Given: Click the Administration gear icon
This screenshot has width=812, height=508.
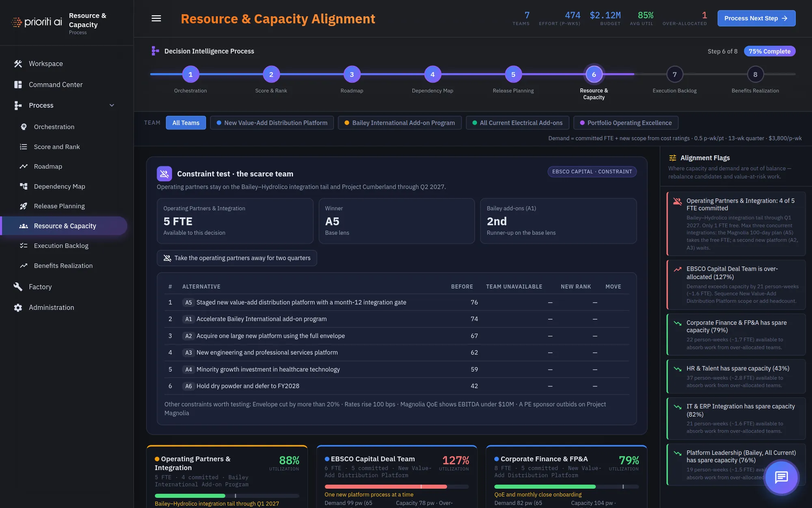Looking at the screenshot, I should 18,308.
